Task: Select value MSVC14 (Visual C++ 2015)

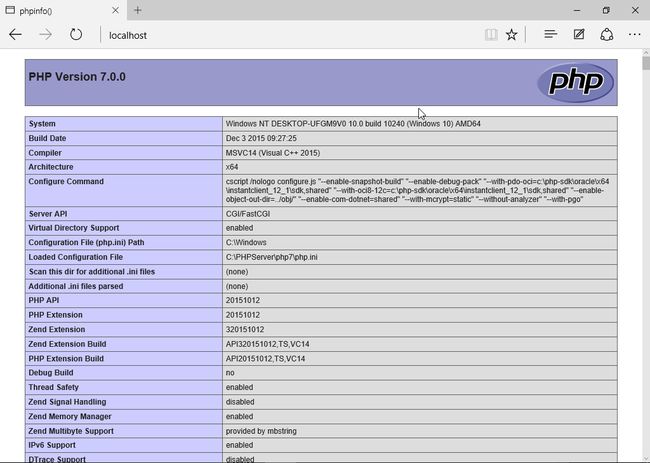Action: 273,153
